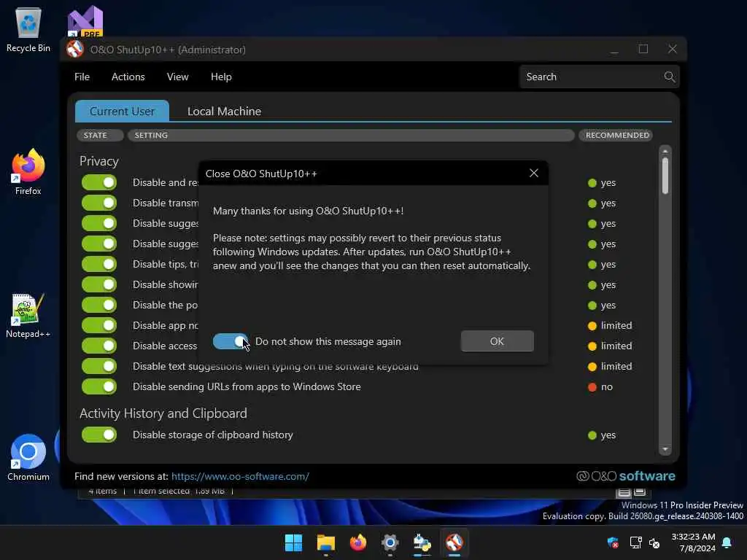Open the oo-software.com link
The width and height of the screenshot is (747, 560).
(x=240, y=476)
